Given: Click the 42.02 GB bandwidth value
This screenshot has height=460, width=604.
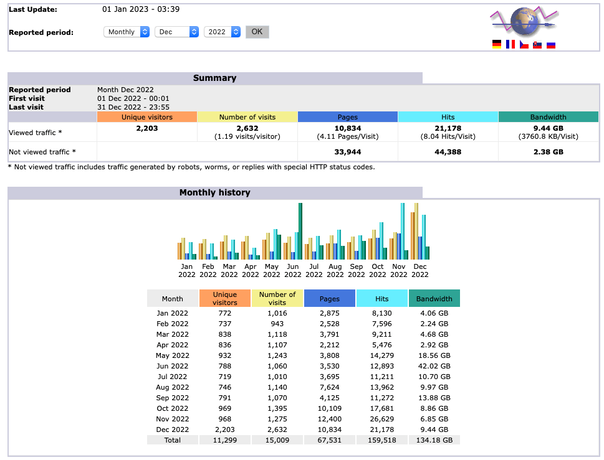Looking at the screenshot, I should [434, 366].
